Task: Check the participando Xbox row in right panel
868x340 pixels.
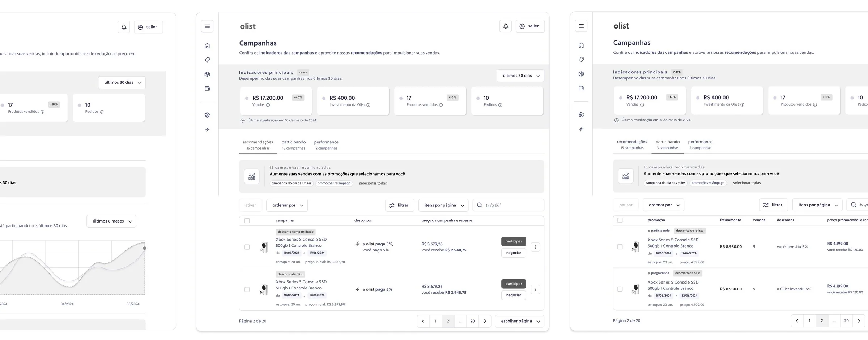Action: [x=620, y=247]
